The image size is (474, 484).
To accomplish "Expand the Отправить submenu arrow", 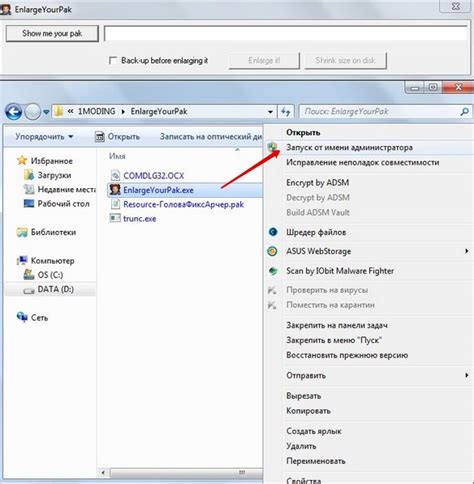I will point(467,375).
